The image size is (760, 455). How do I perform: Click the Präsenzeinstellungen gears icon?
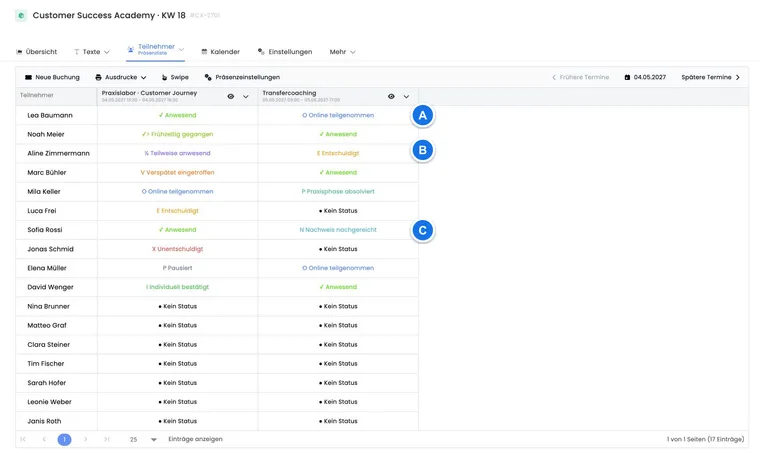coord(208,78)
